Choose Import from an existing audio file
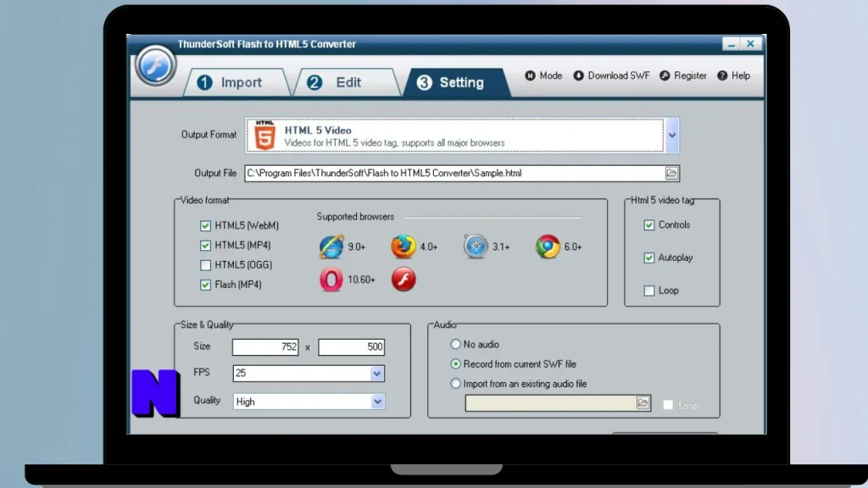 (455, 384)
